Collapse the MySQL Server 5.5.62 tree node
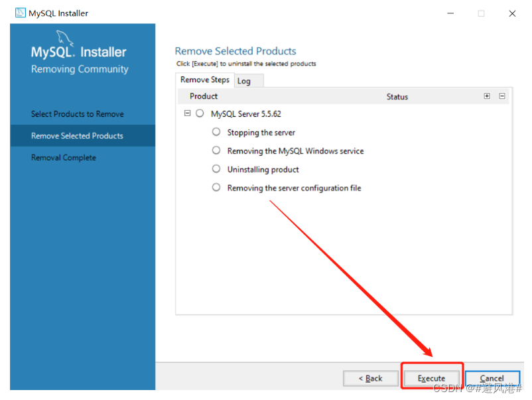The height and width of the screenshot is (400, 532). [187, 113]
